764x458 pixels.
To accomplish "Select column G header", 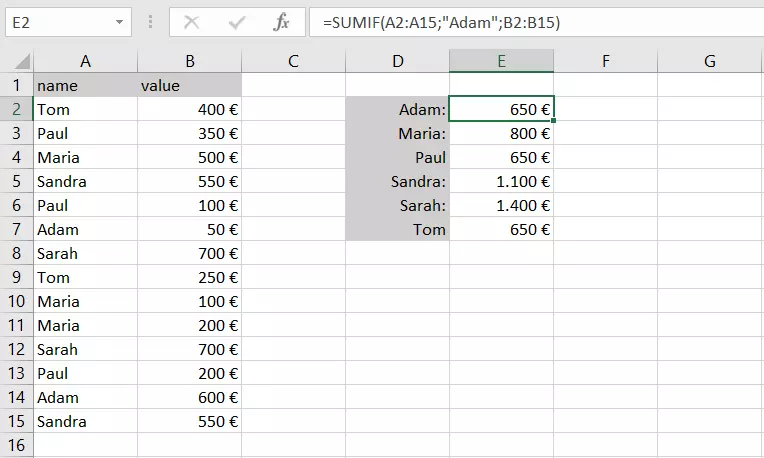I will (x=709, y=61).
